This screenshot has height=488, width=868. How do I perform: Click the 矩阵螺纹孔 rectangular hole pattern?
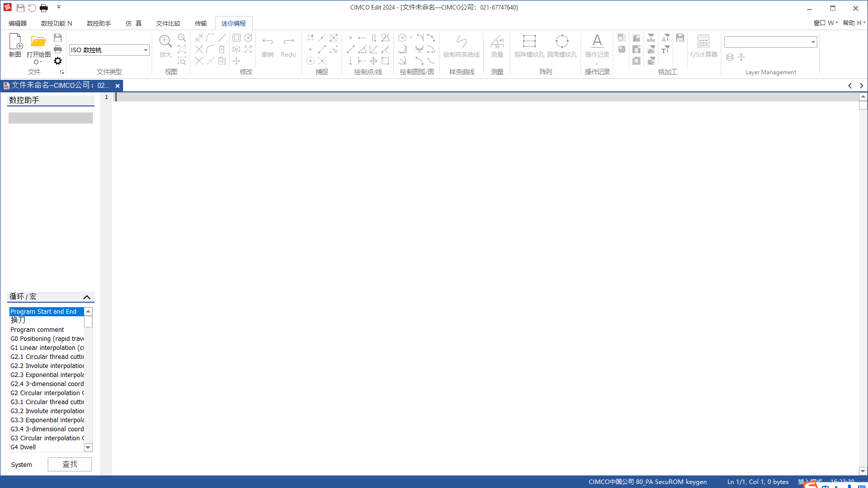point(529,45)
